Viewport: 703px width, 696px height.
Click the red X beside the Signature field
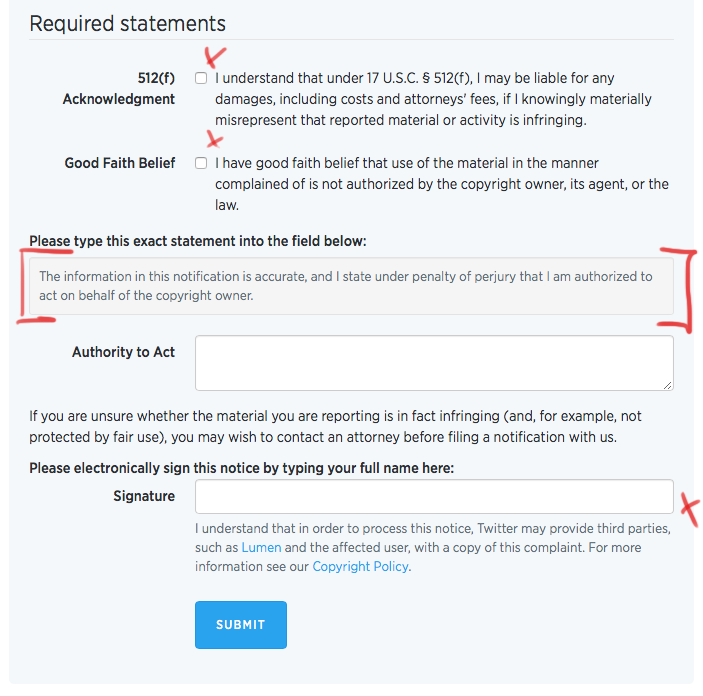tap(691, 509)
